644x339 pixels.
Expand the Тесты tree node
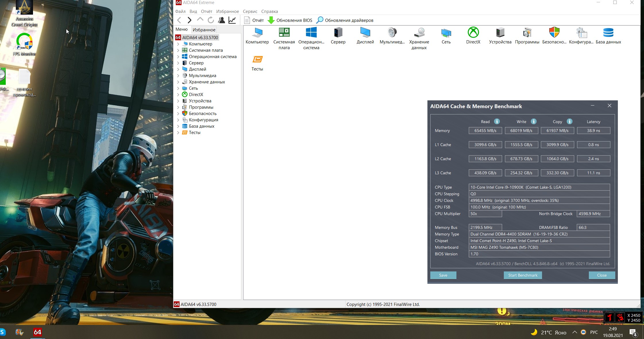click(x=178, y=133)
